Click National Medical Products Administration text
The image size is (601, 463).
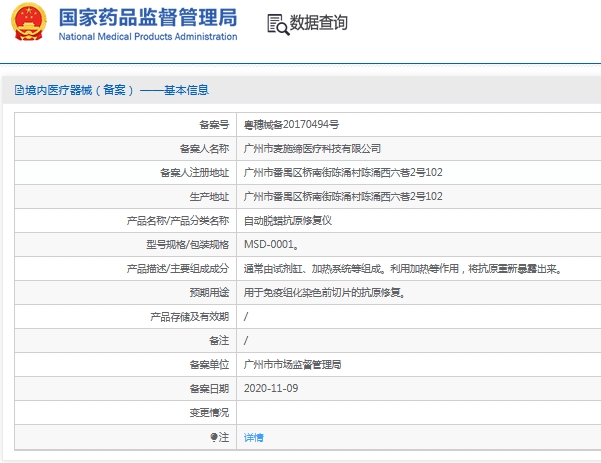point(148,36)
